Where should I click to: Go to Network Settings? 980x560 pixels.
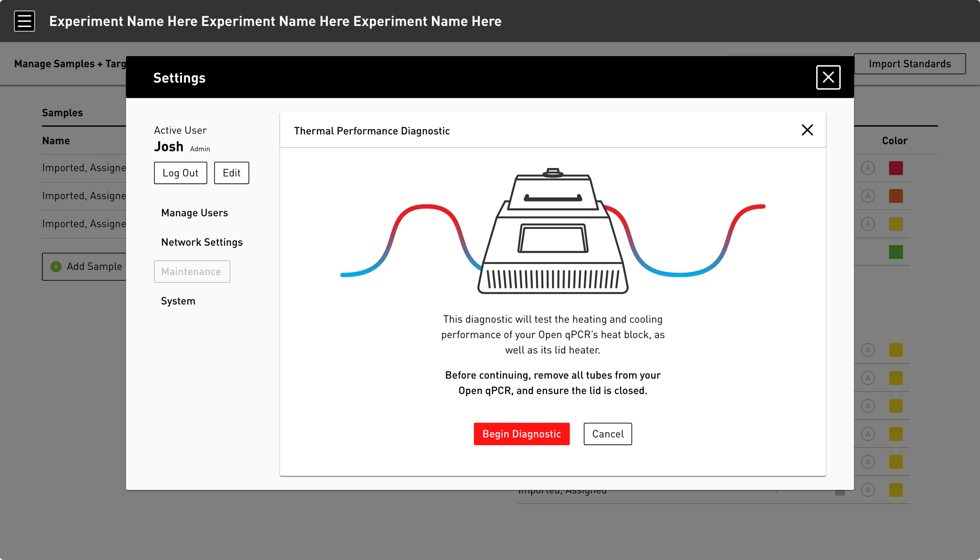tap(202, 242)
